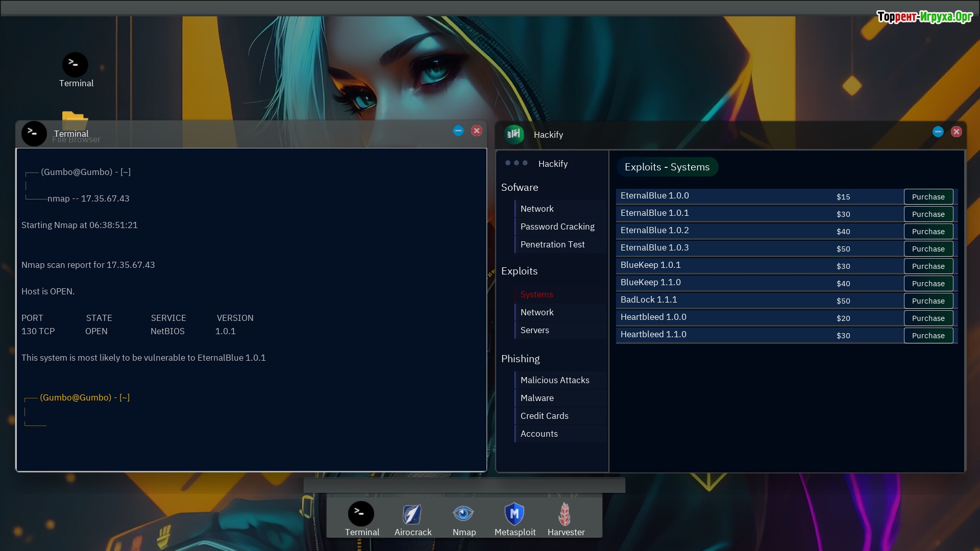Select Password Cracking under Software
This screenshot has width=980, height=551.
click(x=557, y=227)
